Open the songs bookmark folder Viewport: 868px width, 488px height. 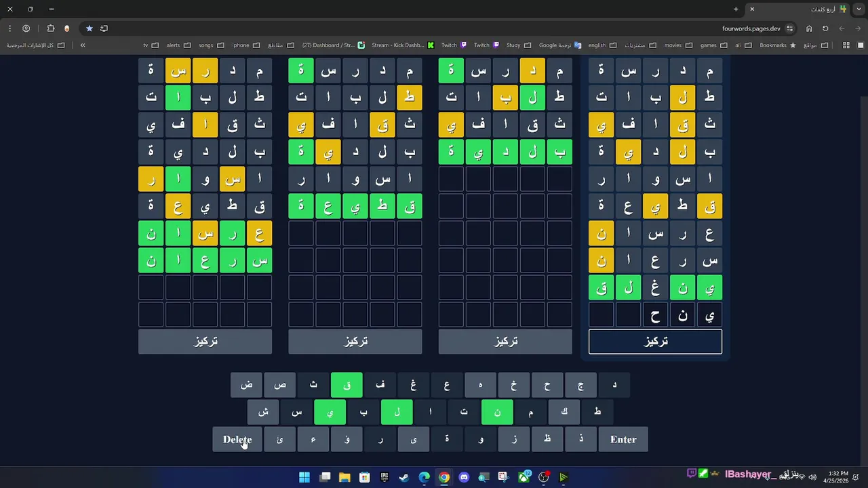pos(211,45)
